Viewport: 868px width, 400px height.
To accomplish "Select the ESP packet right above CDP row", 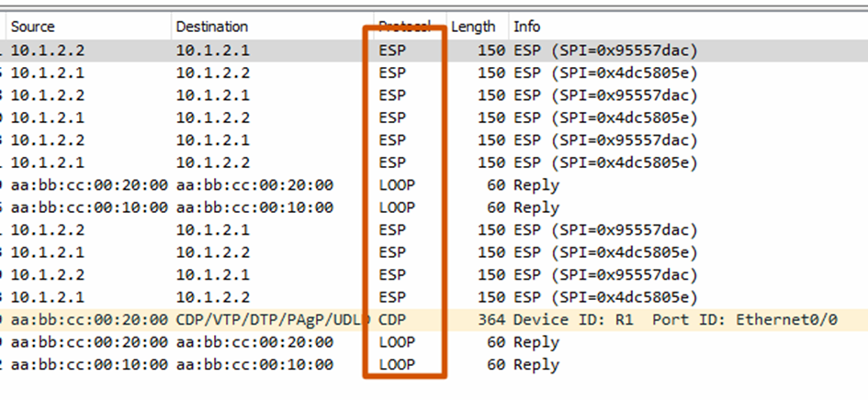I will point(276,297).
